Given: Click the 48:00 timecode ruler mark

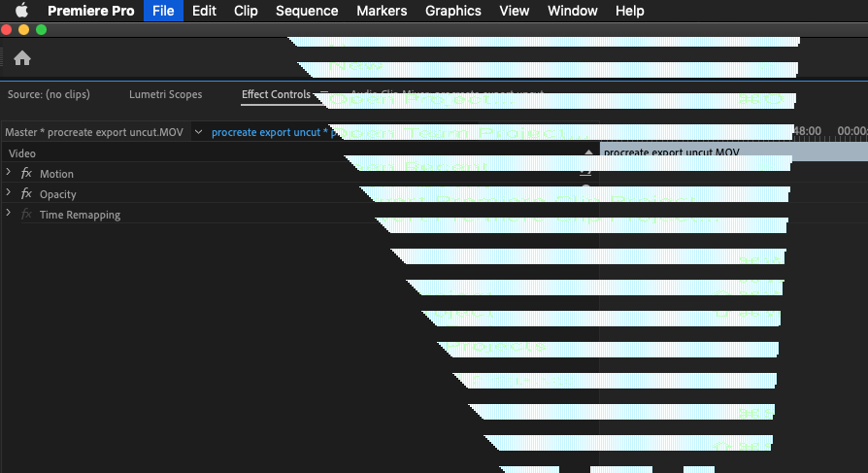Looking at the screenshot, I should coord(807,131).
